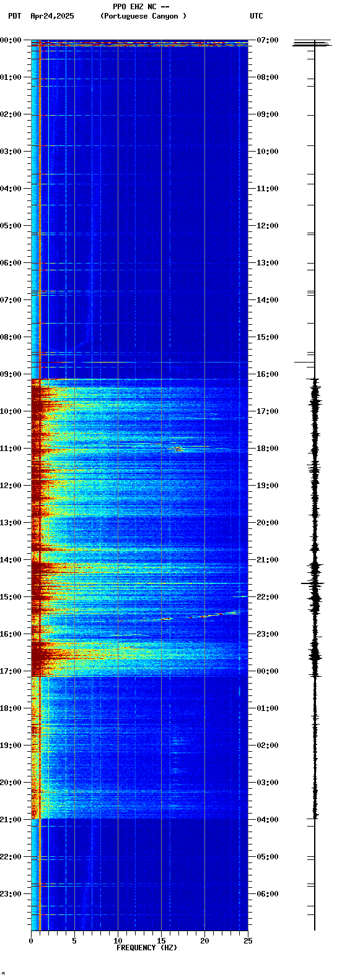Click the frequency axis '20' tick label
Viewport: 342px width, 980px height.
click(x=204, y=941)
